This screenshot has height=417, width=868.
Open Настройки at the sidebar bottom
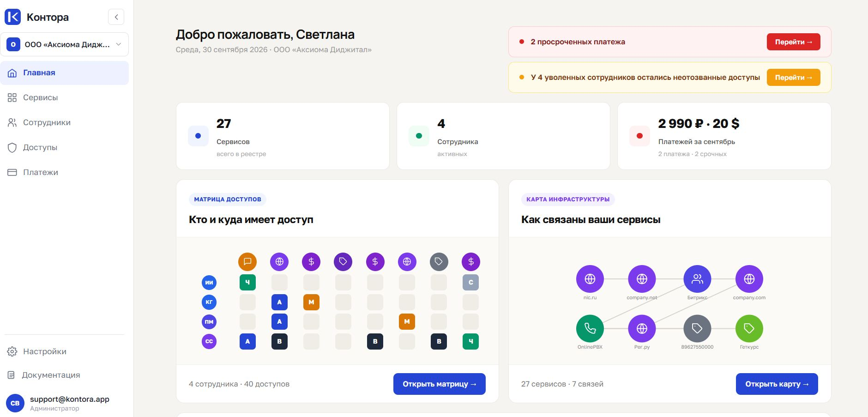coord(65,351)
